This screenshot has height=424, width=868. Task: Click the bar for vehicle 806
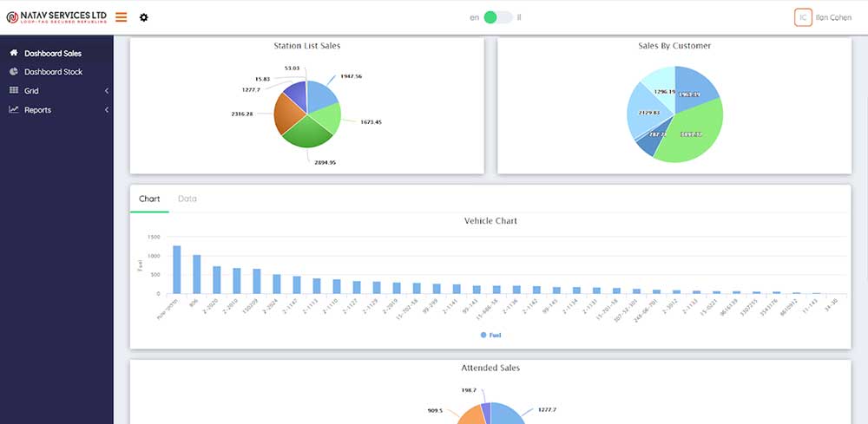click(x=196, y=274)
